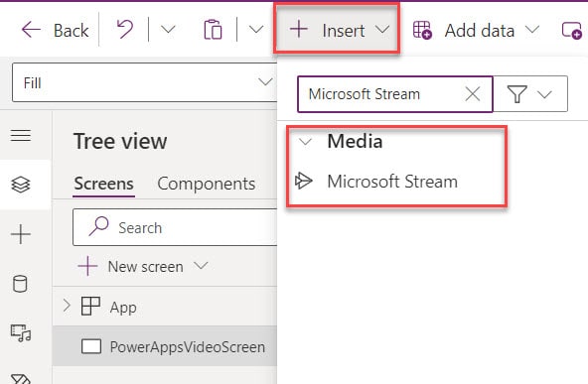Select PowerAppsVideoScreen in the tree
588x384 pixels.
tap(165, 346)
